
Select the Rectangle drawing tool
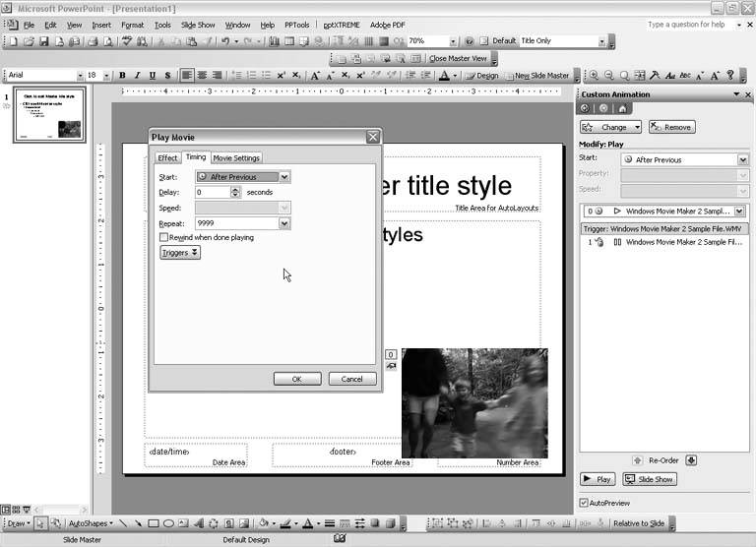153,523
